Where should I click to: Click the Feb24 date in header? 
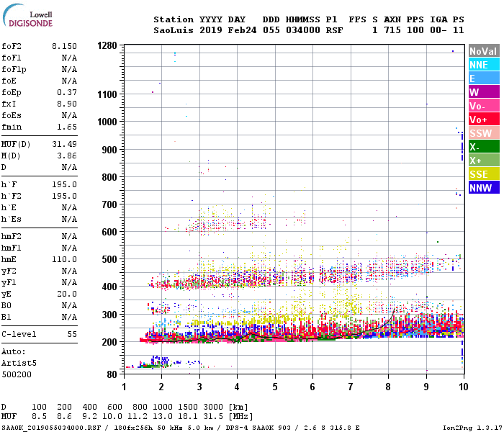[243, 30]
